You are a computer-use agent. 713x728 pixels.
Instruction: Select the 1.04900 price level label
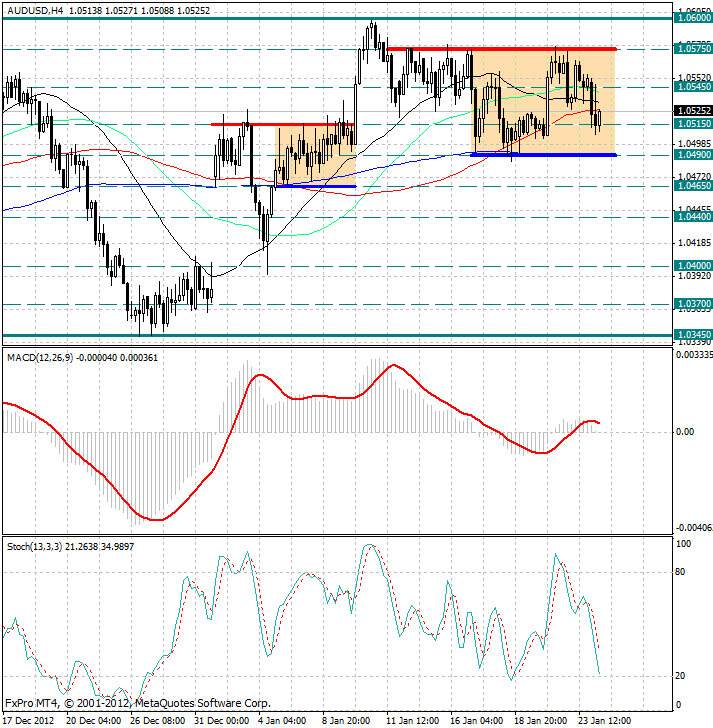pos(693,155)
